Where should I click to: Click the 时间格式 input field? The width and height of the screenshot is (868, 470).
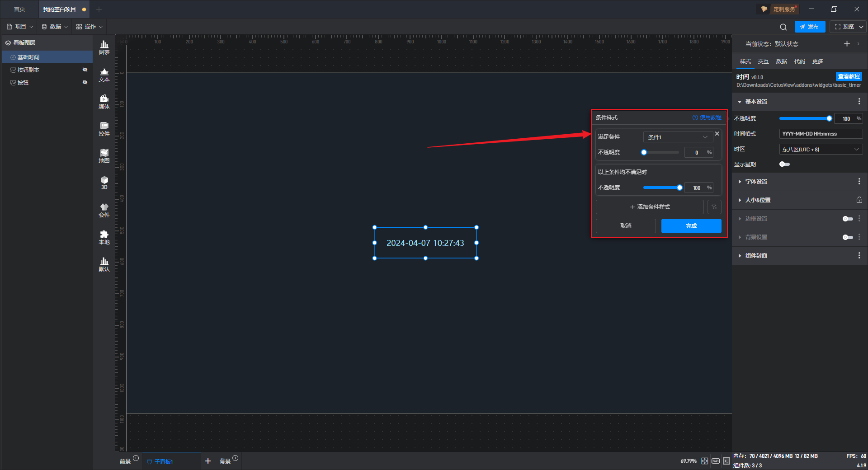(821, 134)
